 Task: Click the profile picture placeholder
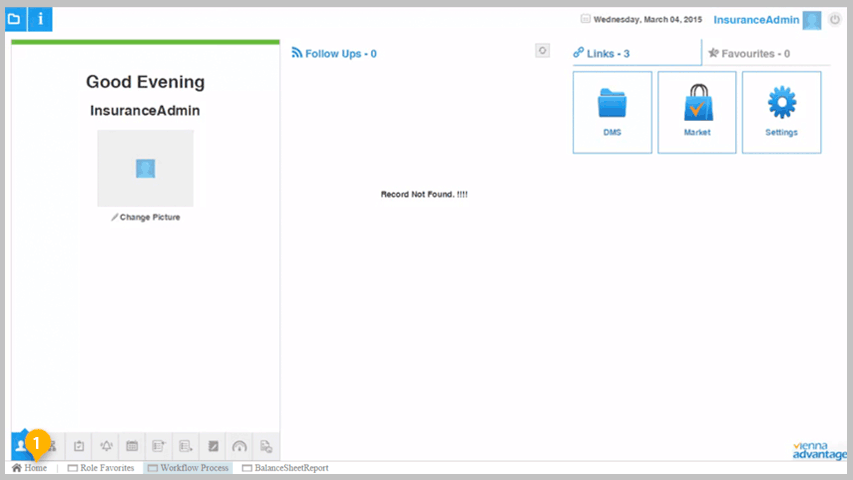(145, 168)
